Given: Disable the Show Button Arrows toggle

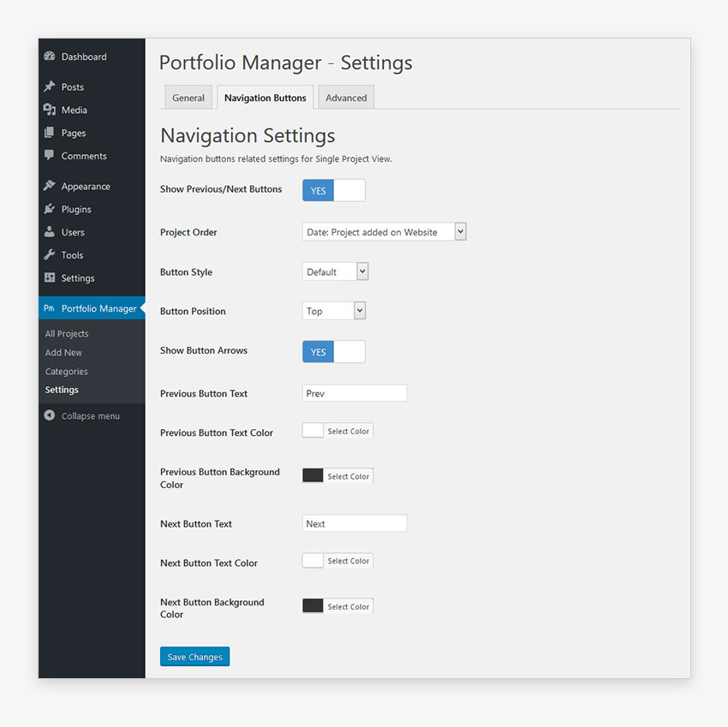Looking at the screenshot, I should pyautogui.click(x=333, y=352).
